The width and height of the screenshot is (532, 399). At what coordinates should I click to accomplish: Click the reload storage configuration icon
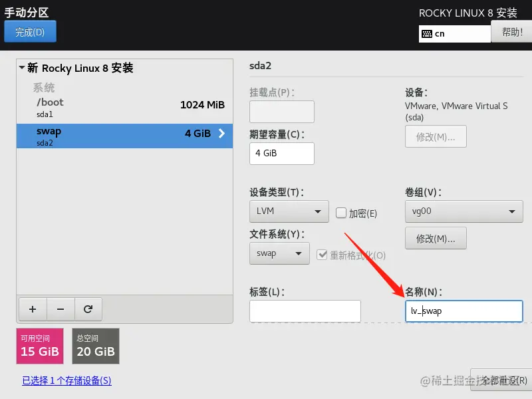[88, 309]
